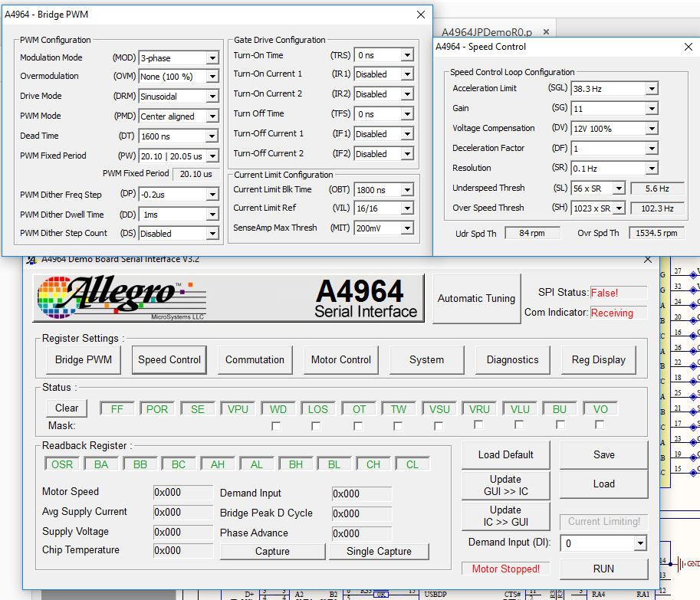700x600 pixels.
Task: Click the Load Default button
Action: click(506, 454)
